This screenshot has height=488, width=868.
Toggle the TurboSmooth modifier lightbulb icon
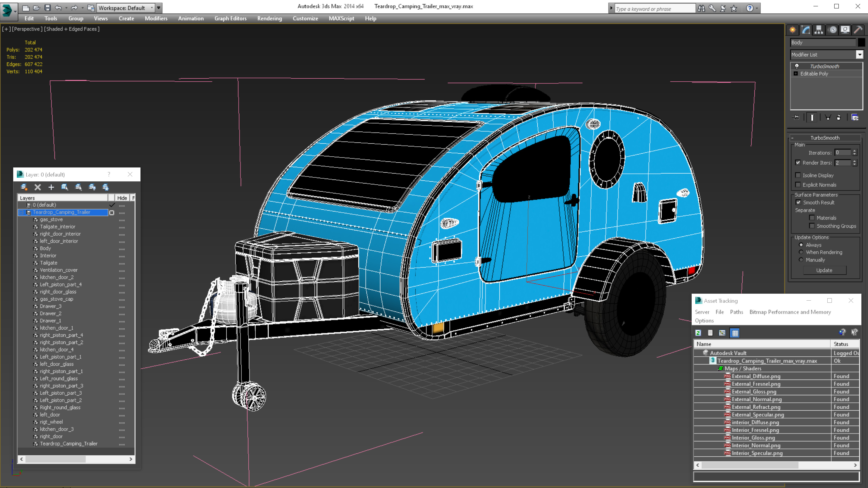pos(797,66)
